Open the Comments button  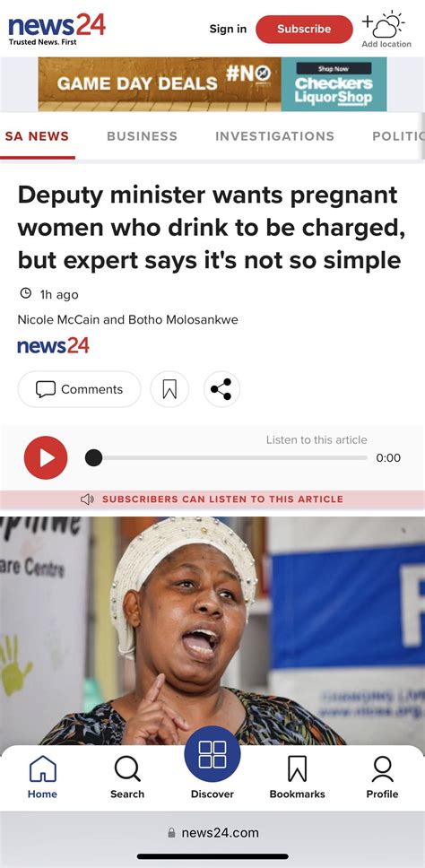[79, 389]
